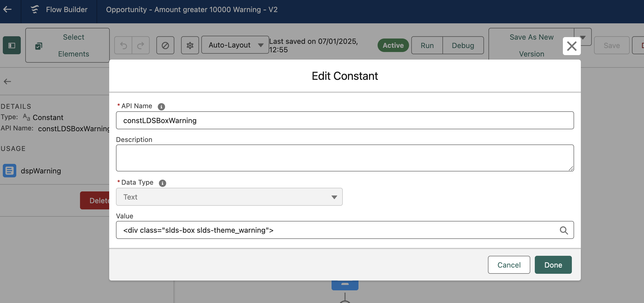Screen dimensions: 644x303
Task: Click the search icon in Value field
Action: click(564, 230)
